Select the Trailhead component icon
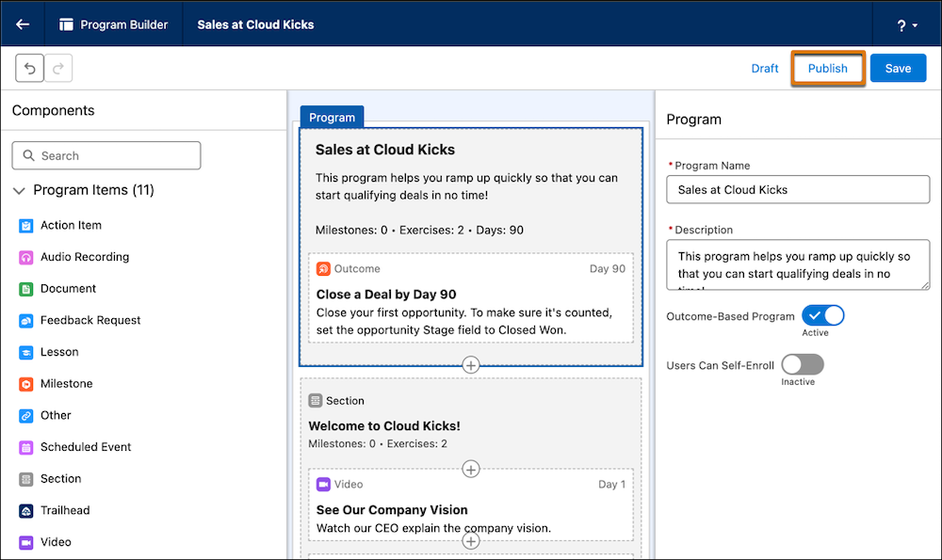Screen dimensions: 942x560 25,511
